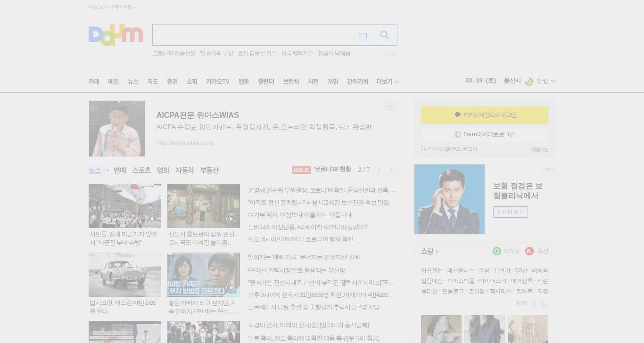Viewport: 644px width, 343px height.
Task: Go to previous news page arrow
Action: [x=379, y=170]
